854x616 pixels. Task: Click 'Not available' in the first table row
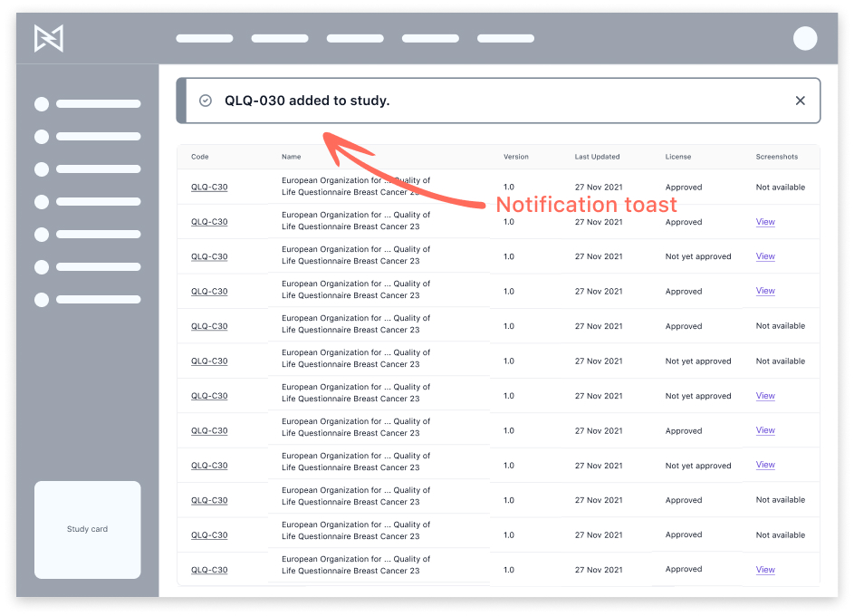click(x=781, y=188)
